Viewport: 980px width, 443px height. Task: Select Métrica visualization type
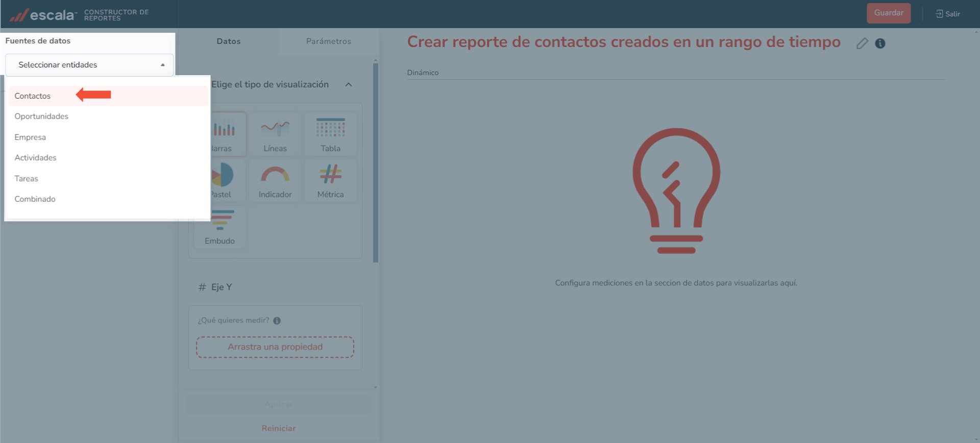[330, 180]
